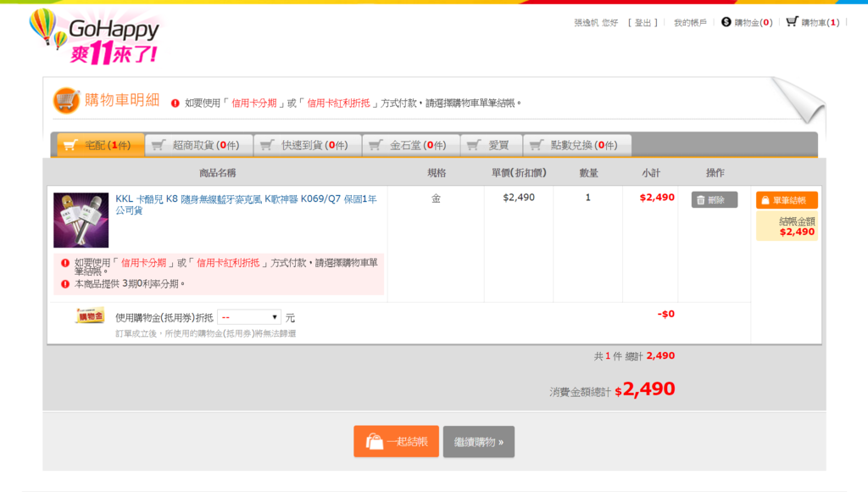This screenshot has width=868, height=492.
Task: Open the KKL microphone product thumbnail
Action: click(x=81, y=220)
